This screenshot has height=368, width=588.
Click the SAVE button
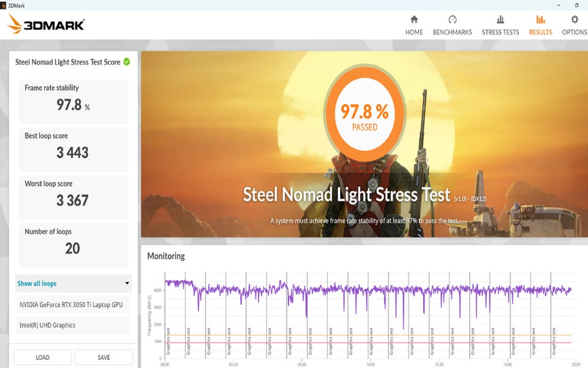[104, 357]
